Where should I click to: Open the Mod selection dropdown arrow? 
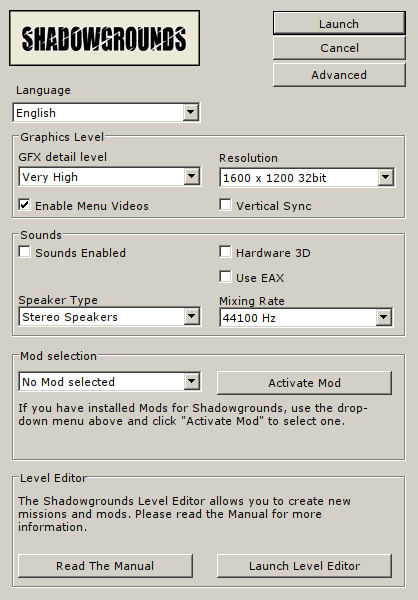point(192,381)
